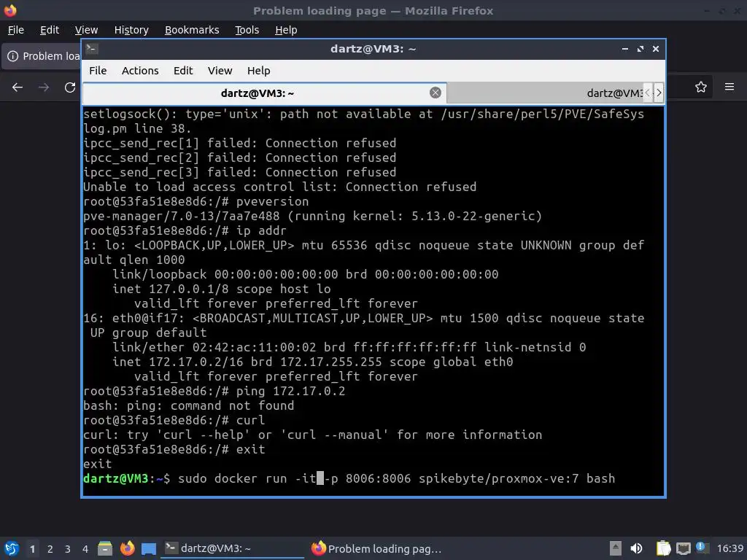Screen dimensions: 747x560
Task: Open the volume control in the system tray
Action: (x=636, y=548)
